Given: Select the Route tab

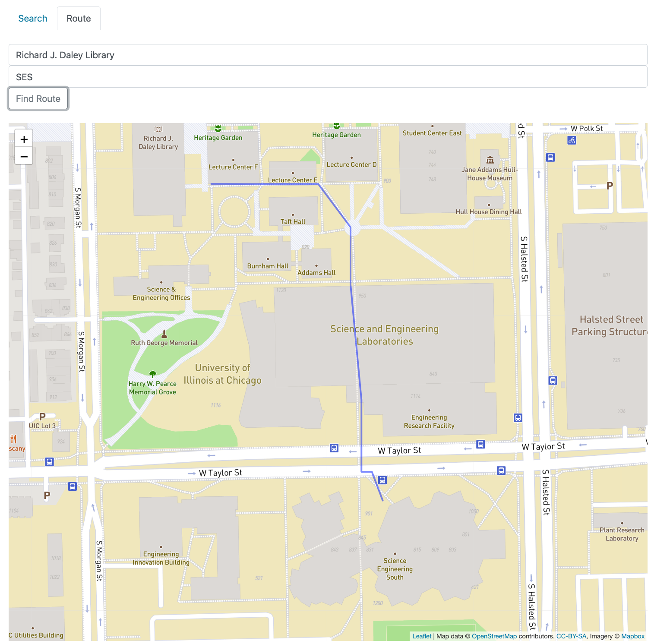Looking at the screenshot, I should tap(79, 19).
